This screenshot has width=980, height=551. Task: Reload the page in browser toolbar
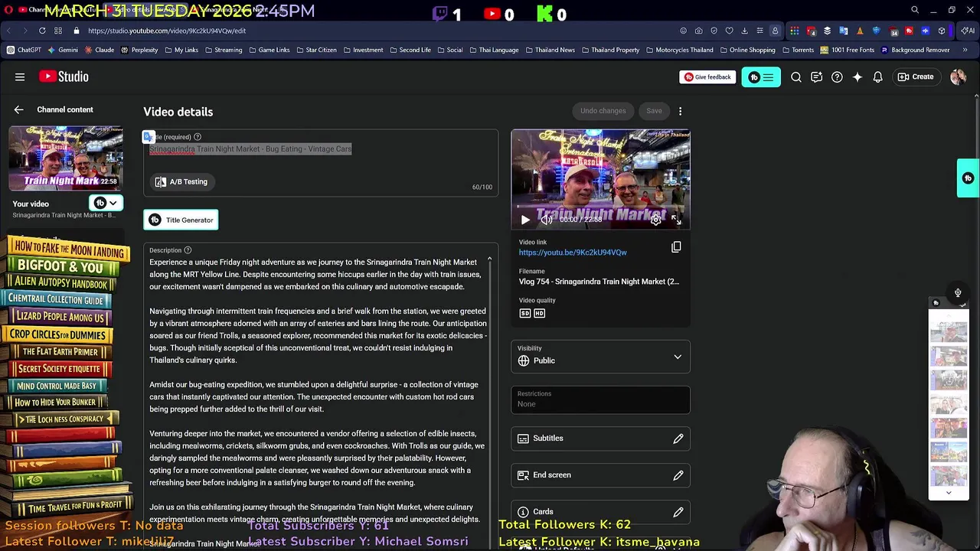[42, 31]
